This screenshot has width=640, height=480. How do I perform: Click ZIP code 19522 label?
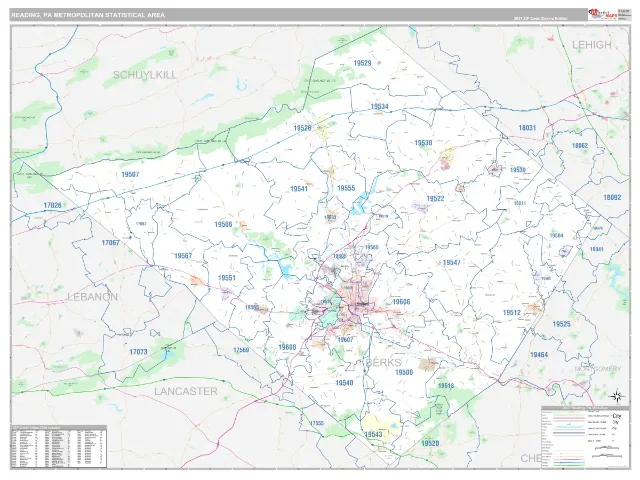[x=436, y=199]
